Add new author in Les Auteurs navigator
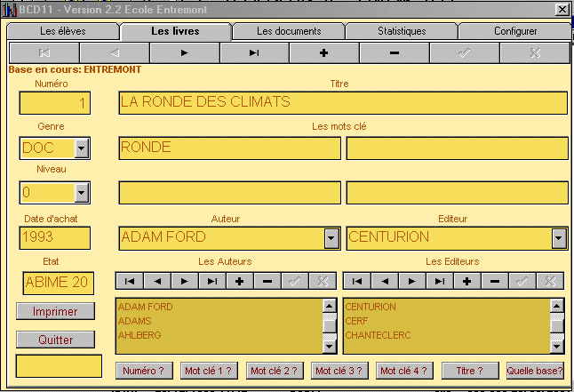Screen dimensions: 574x392 tap(239, 282)
